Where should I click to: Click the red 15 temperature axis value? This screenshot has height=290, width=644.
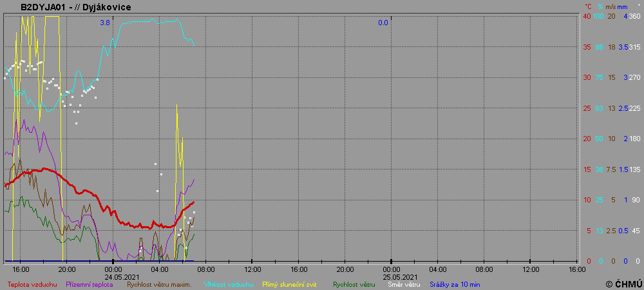click(587, 169)
